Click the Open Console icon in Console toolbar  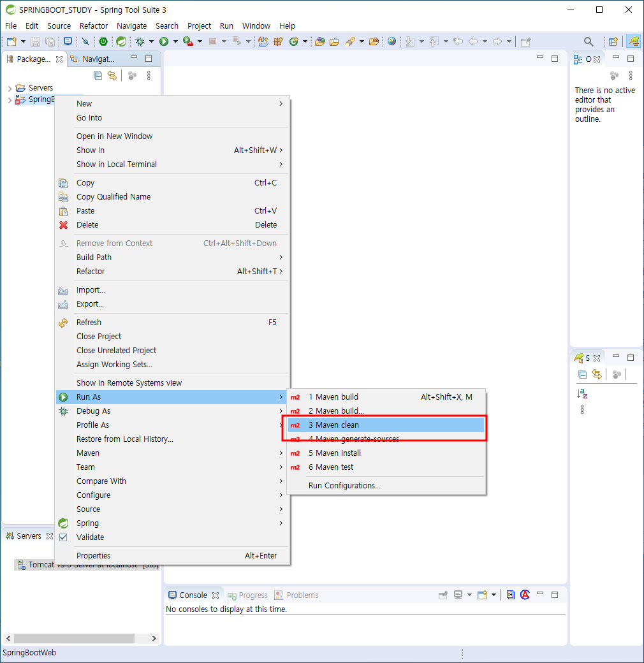tap(482, 595)
